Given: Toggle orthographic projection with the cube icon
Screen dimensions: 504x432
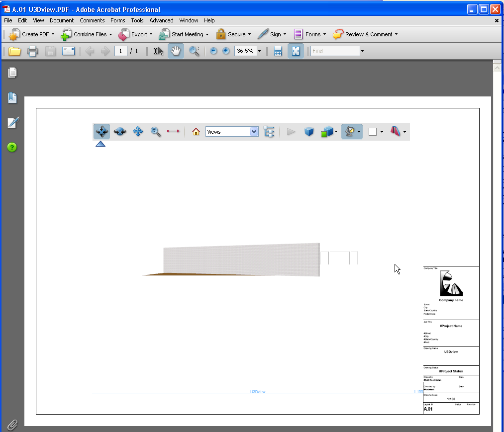Looking at the screenshot, I should [308, 131].
